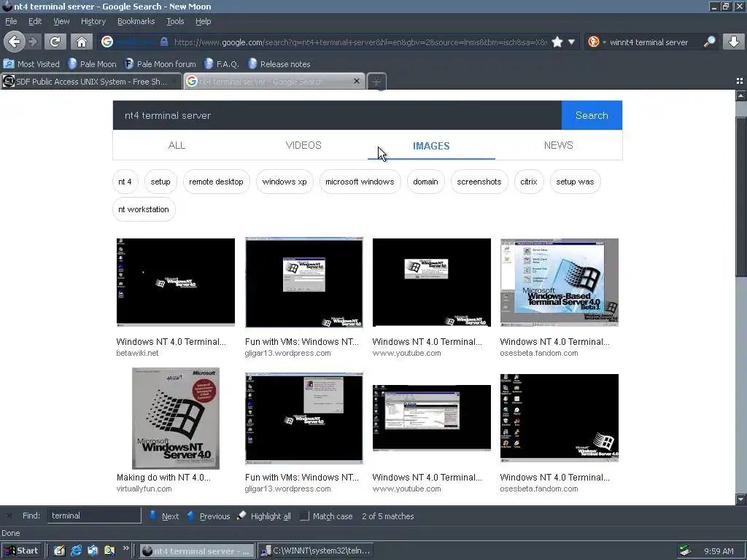Enable the Match case checkbox

[x=304, y=516]
